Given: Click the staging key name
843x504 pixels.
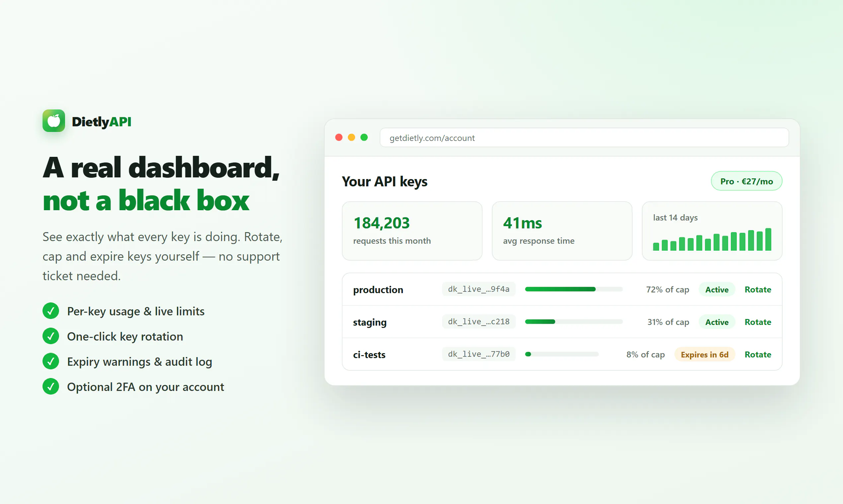Looking at the screenshot, I should click(369, 322).
